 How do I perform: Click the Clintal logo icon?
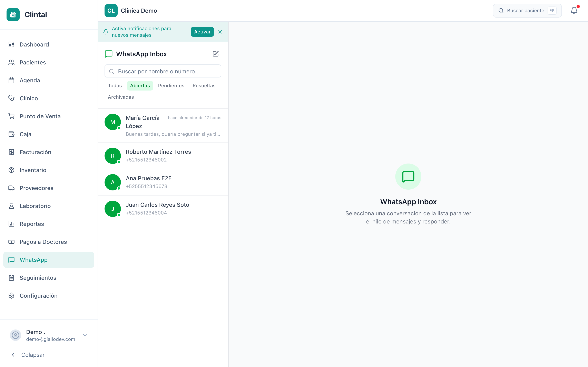13,14
